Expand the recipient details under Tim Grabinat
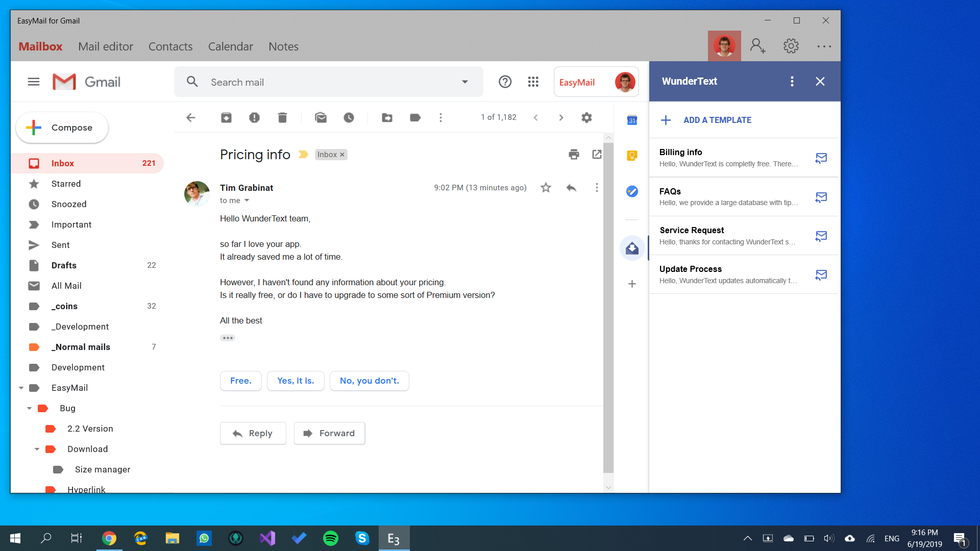Image resolution: width=980 pixels, height=551 pixels. (x=248, y=201)
